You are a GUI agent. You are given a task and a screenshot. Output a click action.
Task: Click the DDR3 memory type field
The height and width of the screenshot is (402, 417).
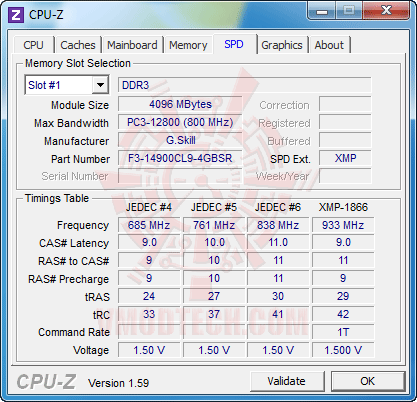tap(245, 85)
